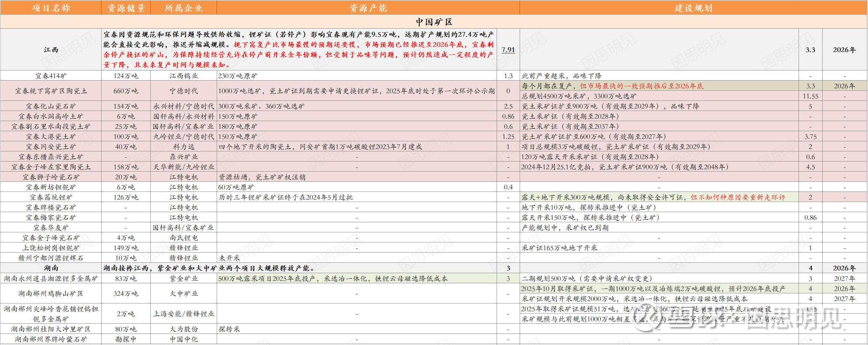The image size is (868, 345).
Task: Click the "宜春东槽鼎兴瓷土矿" project name
Action: pyautogui.click(x=51, y=157)
